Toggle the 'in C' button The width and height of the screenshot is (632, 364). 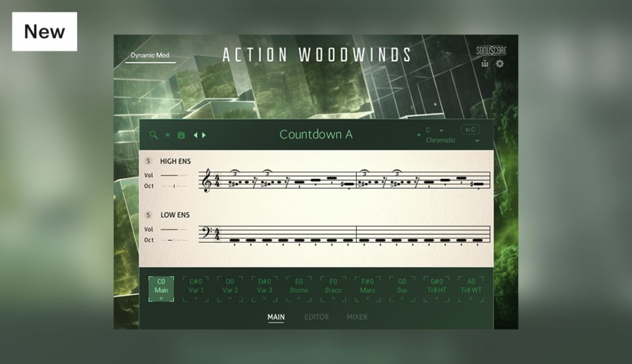click(470, 130)
